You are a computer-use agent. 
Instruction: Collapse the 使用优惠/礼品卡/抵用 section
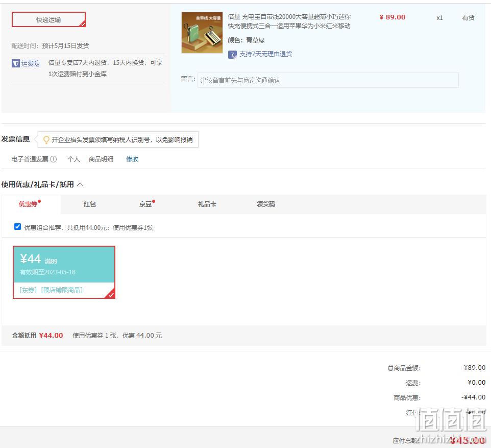tap(80, 184)
